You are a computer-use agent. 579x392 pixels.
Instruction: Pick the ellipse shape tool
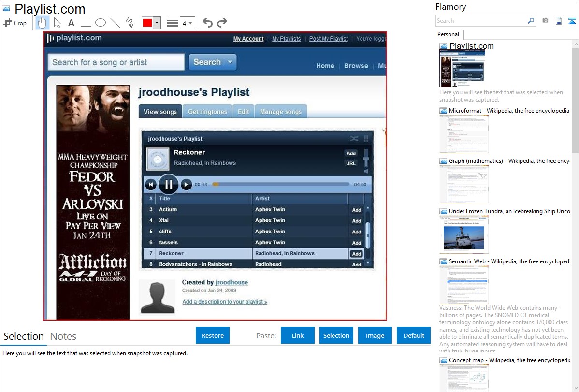101,23
